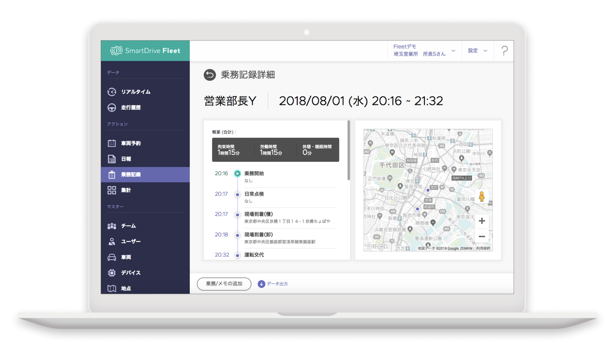This screenshot has height=364, width=615.
Task: Click the 概要 (合計) label
Action: 224,132
